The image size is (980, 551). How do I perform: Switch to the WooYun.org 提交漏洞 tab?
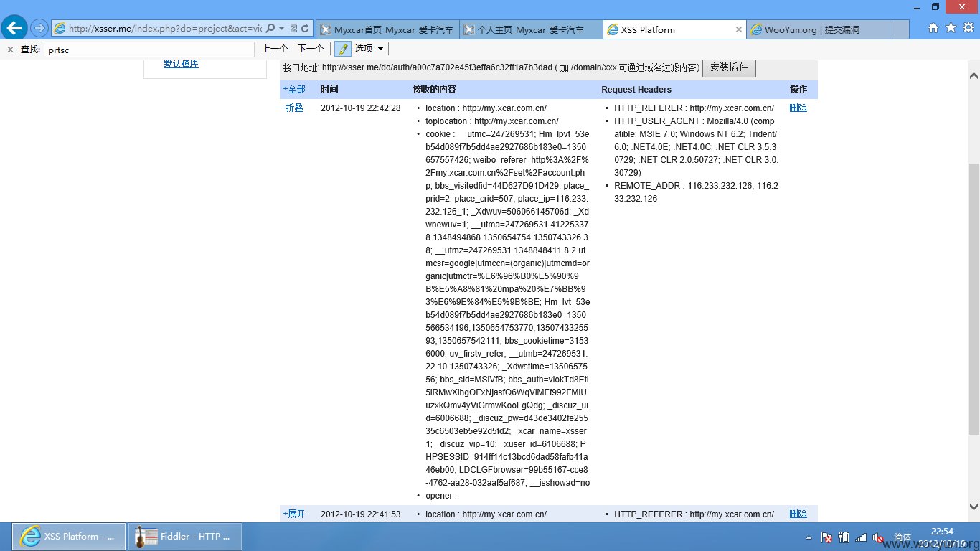818,29
